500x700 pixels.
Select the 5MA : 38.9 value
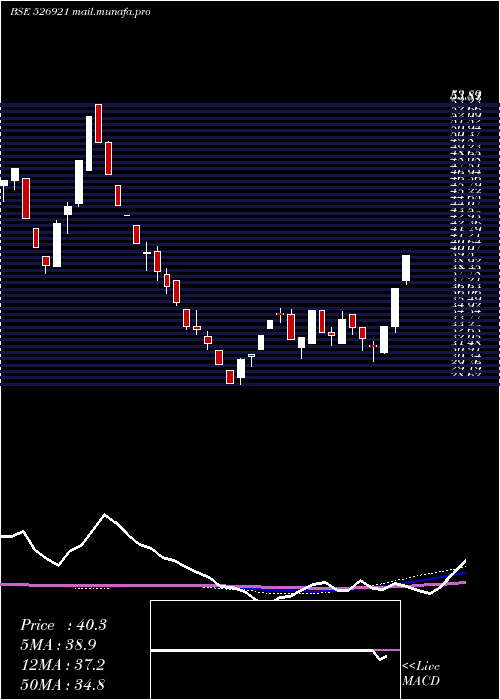pos(58,645)
